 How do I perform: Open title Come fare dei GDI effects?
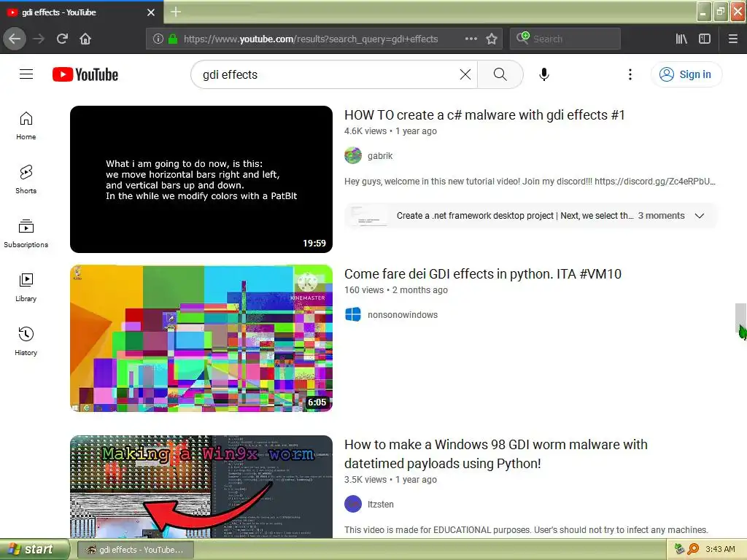[x=483, y=274]
